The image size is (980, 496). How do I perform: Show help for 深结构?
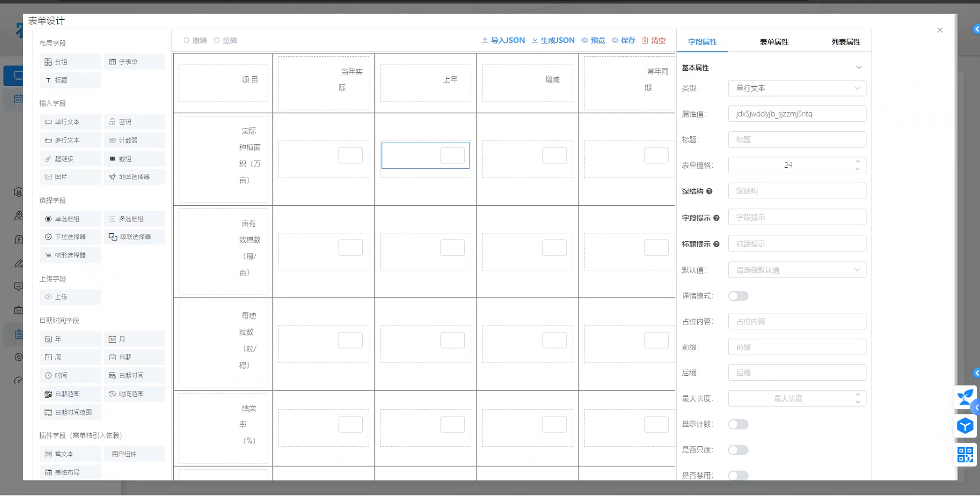tap(709, 191)
